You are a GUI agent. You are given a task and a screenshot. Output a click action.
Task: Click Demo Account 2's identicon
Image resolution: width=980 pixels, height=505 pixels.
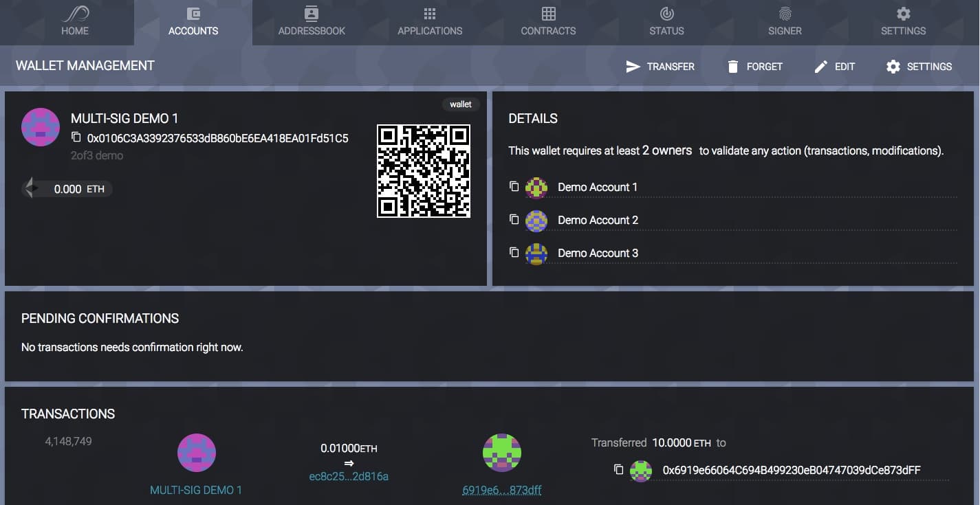tap(536, 220)
